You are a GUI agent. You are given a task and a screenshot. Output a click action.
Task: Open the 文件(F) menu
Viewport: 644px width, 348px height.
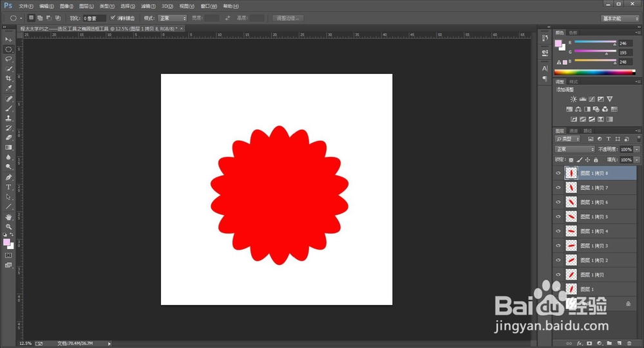(26, 6)
